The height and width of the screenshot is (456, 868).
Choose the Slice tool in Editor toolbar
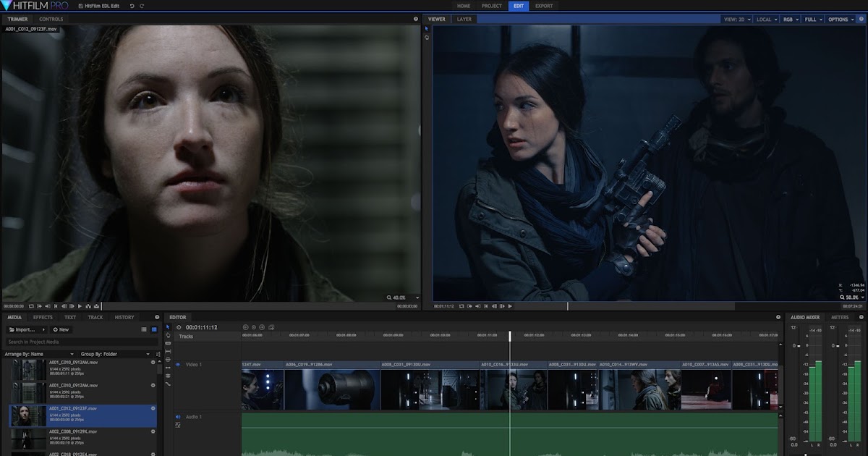(168, 343)
